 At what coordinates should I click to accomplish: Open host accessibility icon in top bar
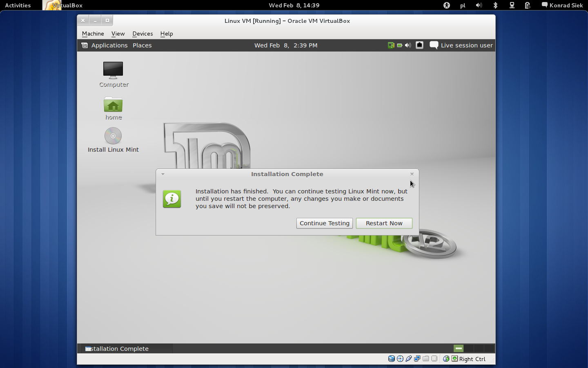click(446, 5)
